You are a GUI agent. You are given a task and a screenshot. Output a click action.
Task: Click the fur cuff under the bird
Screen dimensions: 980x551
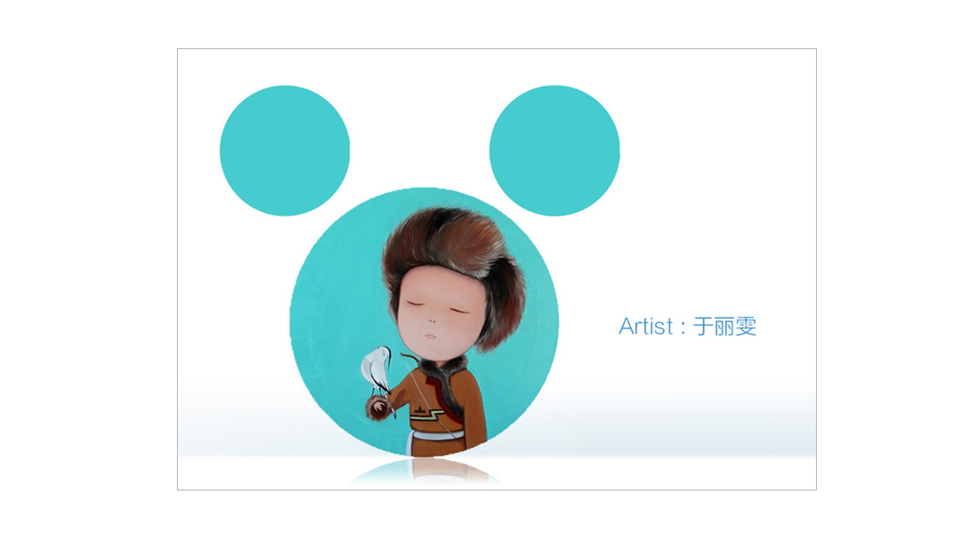380,408
